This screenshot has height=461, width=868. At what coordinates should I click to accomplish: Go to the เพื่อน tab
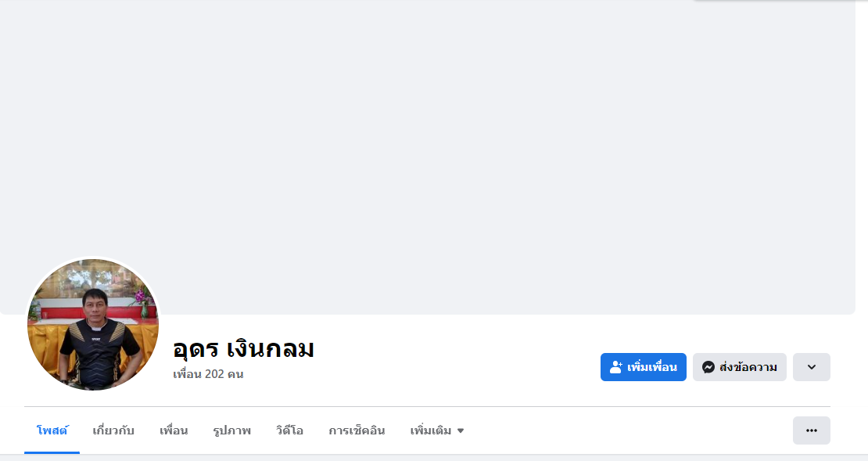click(174, 430)
